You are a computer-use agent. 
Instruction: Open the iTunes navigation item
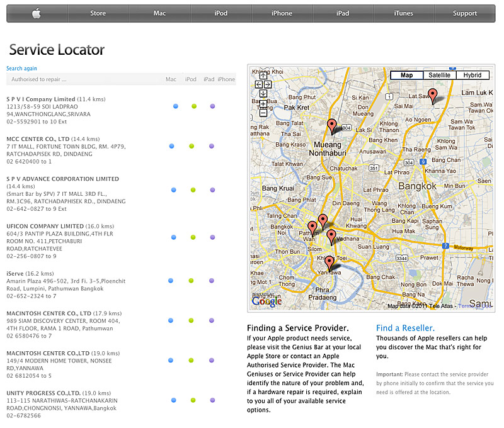[x=403, y=13]
